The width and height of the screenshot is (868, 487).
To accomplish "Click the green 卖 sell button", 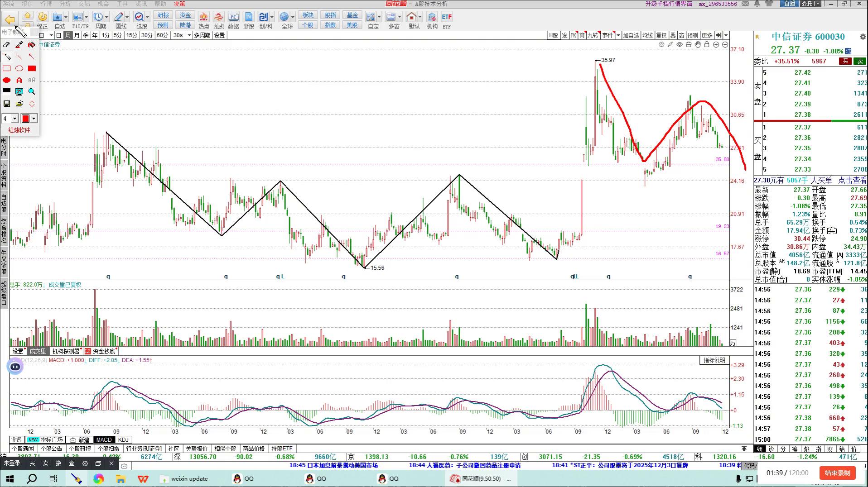I will click(859, 61).
